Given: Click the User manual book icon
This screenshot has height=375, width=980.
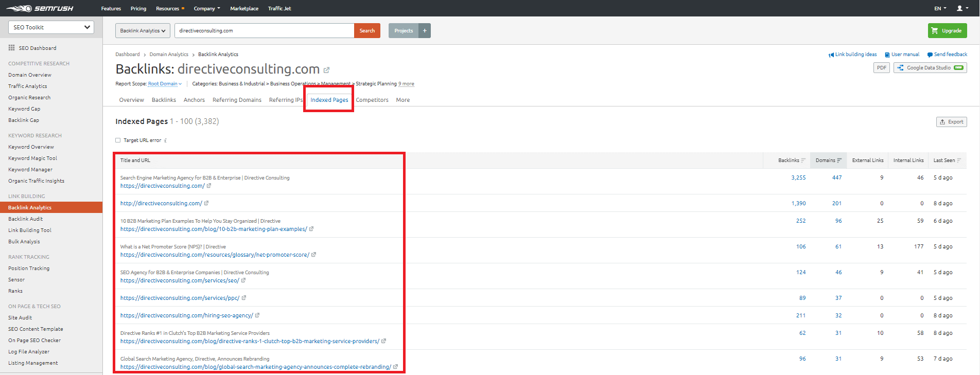Looking at the screenshot, I should pyautogui.click(x=887, y=55).
